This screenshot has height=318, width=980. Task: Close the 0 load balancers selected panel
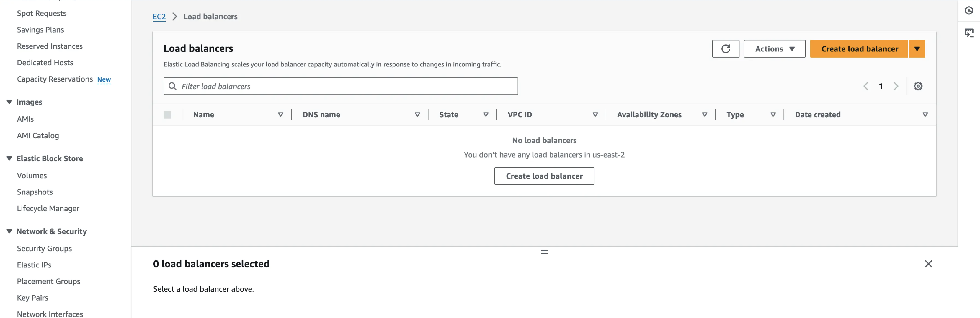coord(928,264)
